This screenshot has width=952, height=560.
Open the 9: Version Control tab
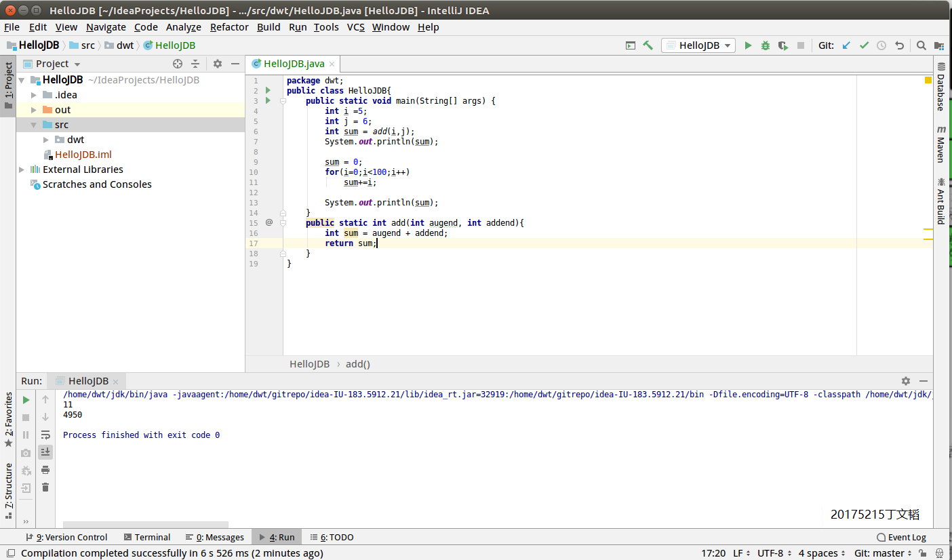[66, 537]
